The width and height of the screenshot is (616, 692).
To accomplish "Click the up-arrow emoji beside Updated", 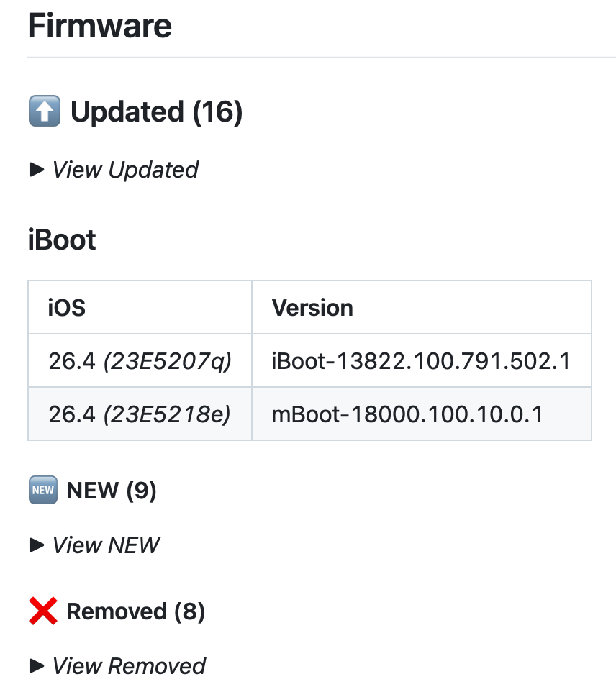I will point(44,112).
